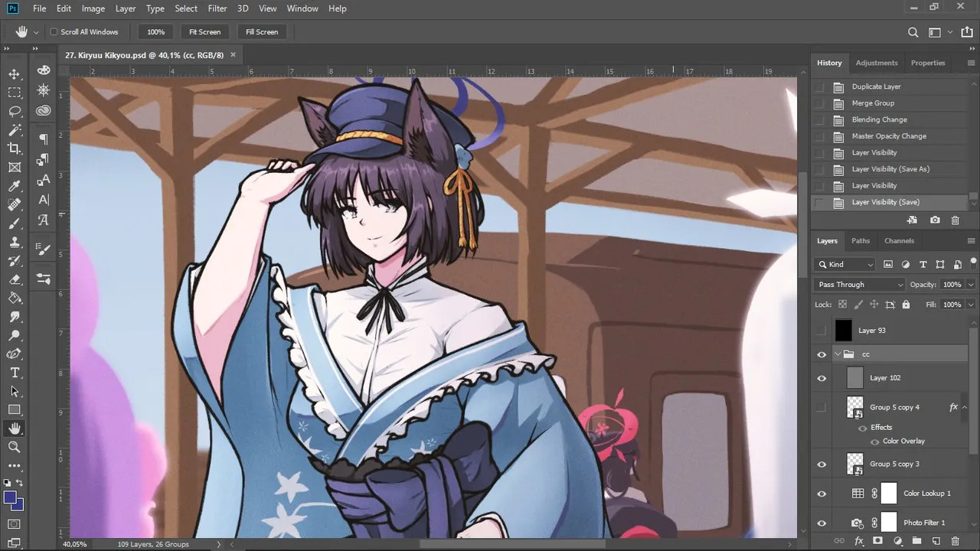The image size is (980, 551).
Task: Enable Scroll All Windows checkbox
Action: tap(54, 32)
